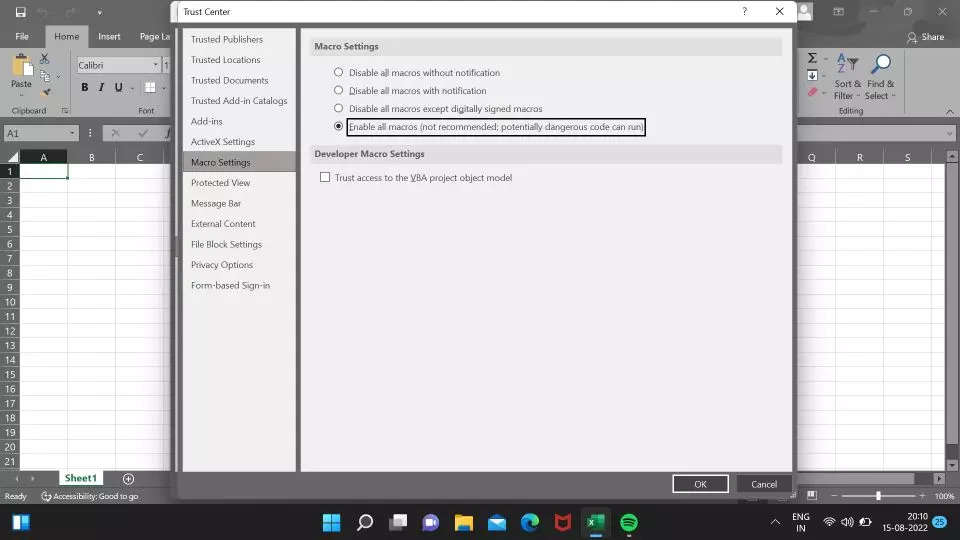Click Copy icon in Clipboard group

(45, 77)
